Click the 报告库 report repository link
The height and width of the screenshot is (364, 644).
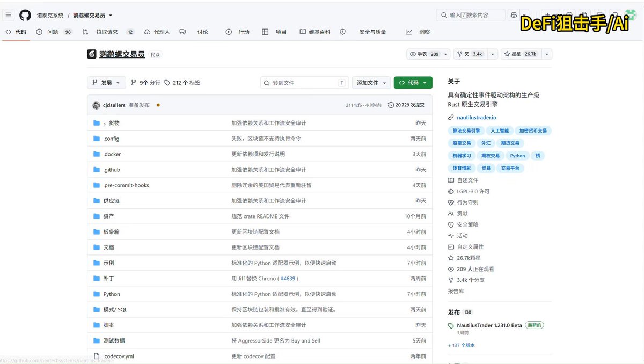[x=456, y=292]
